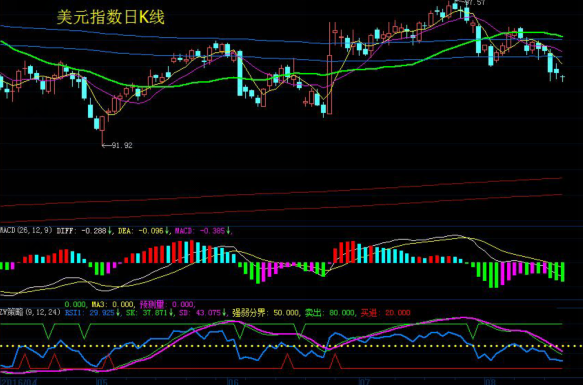Click the 2016/04 date marker

[20, 382]
